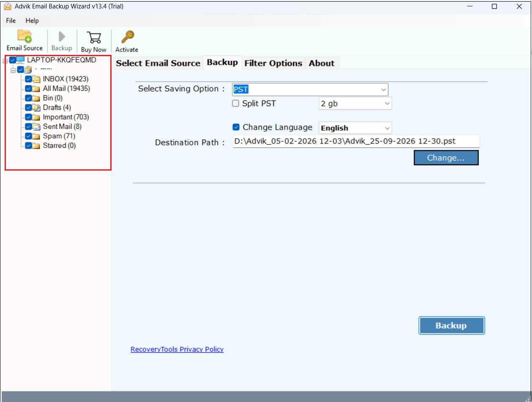The height and width of the screenshot is (402, 532).
Task: Uncheck the INBOX (19423) checkbox
Action: click(28, 79)
